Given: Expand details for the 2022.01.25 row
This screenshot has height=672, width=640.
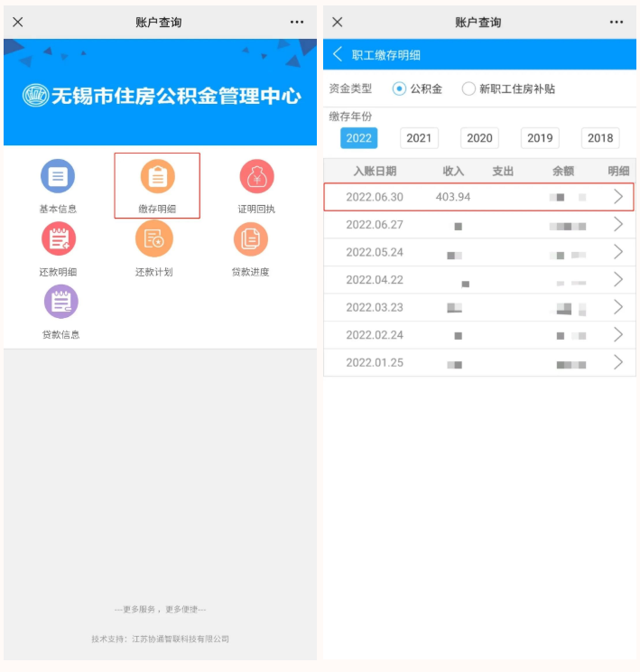Looking at the screenshot, I should pyautogui.click(x=618, y=362).
